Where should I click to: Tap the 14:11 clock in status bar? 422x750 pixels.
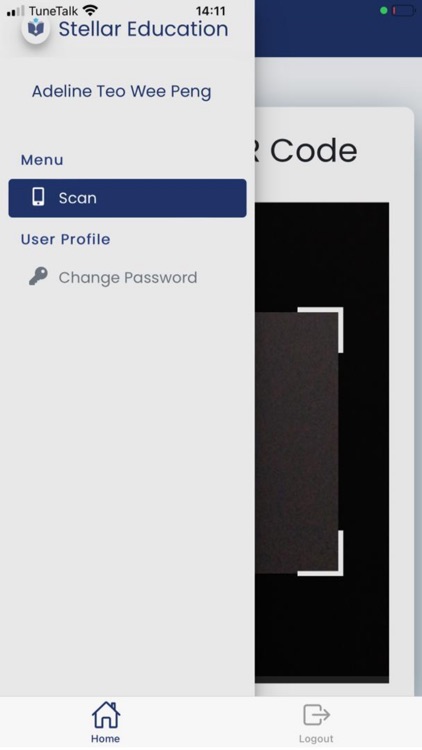pos(211,11)
